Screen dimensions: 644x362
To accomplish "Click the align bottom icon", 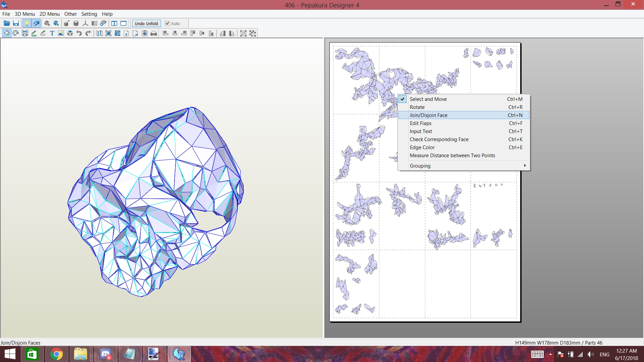I will (211, 33).
